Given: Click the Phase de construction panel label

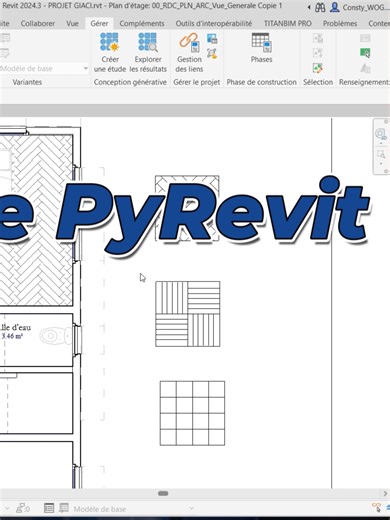Looking at the screenshot, I should tap(262, 82).
